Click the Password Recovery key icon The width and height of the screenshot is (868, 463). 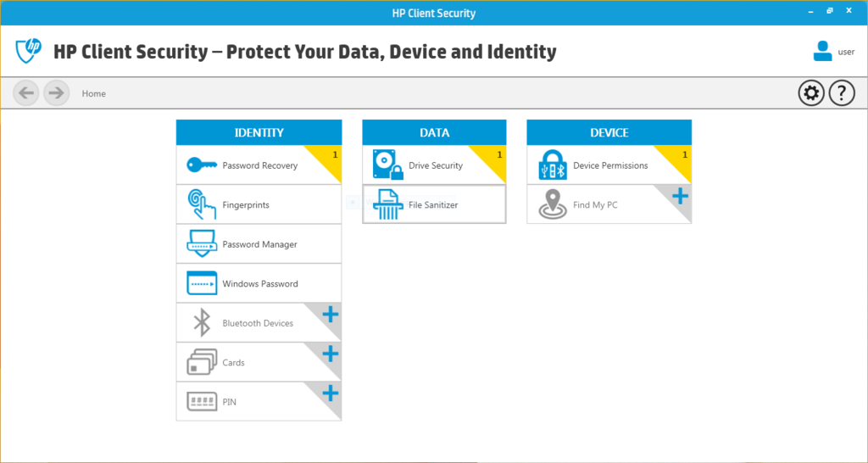point(202,165)
